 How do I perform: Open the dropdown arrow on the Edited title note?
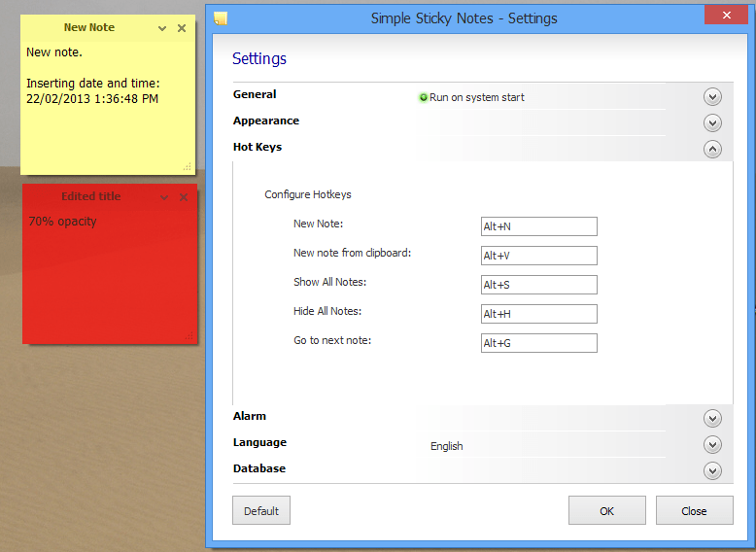click(x=164, y=197)
